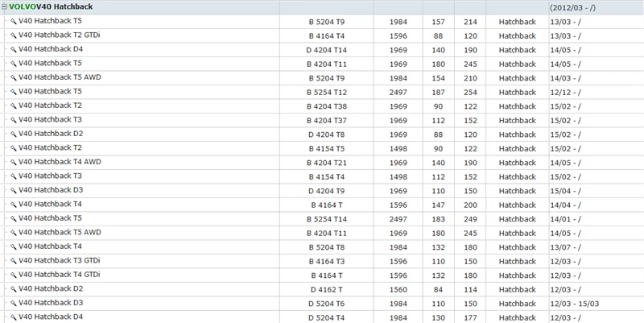Click magnifier icon beside V40 Hatchback T4 AWD
Image resolution: width=644 pixels, height=323 pixels.
tap(14, 163)
